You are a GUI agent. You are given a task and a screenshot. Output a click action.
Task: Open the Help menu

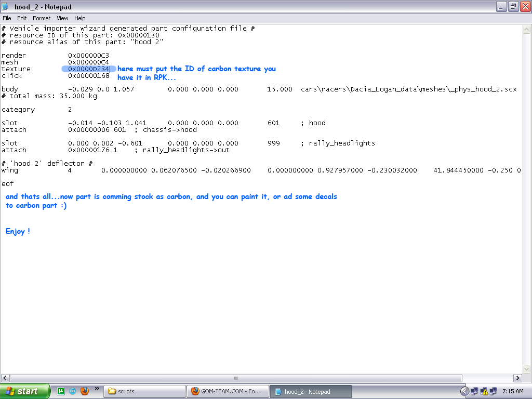tap(79, 18)
